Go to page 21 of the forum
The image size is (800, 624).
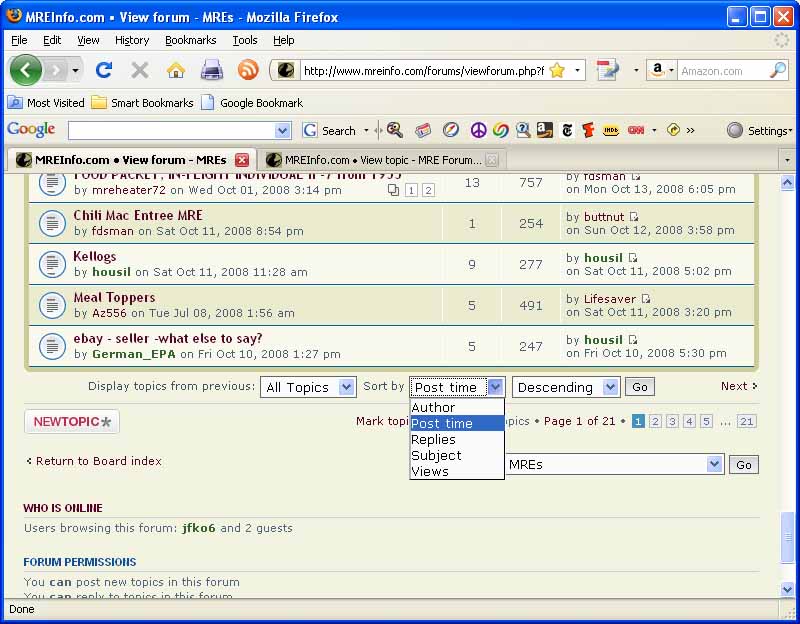tap(747, 421)
